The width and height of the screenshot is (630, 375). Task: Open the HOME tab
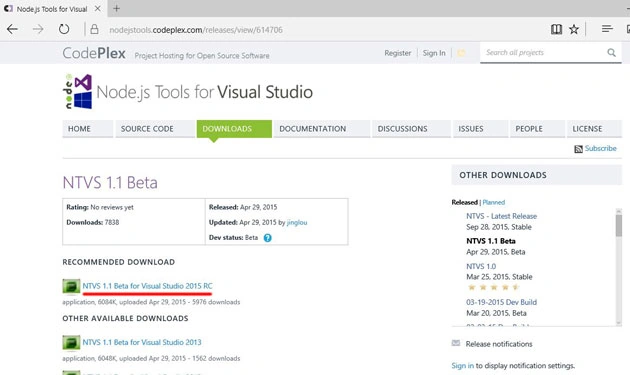[x=88, y=129]
